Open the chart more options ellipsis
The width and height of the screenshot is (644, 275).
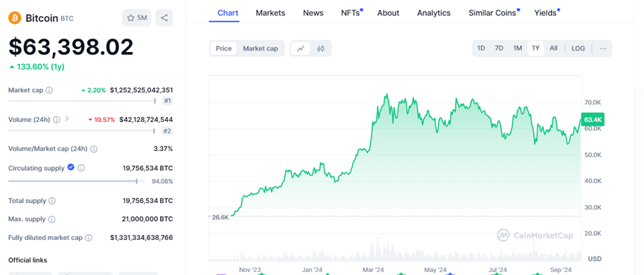(x=602, y=48)
